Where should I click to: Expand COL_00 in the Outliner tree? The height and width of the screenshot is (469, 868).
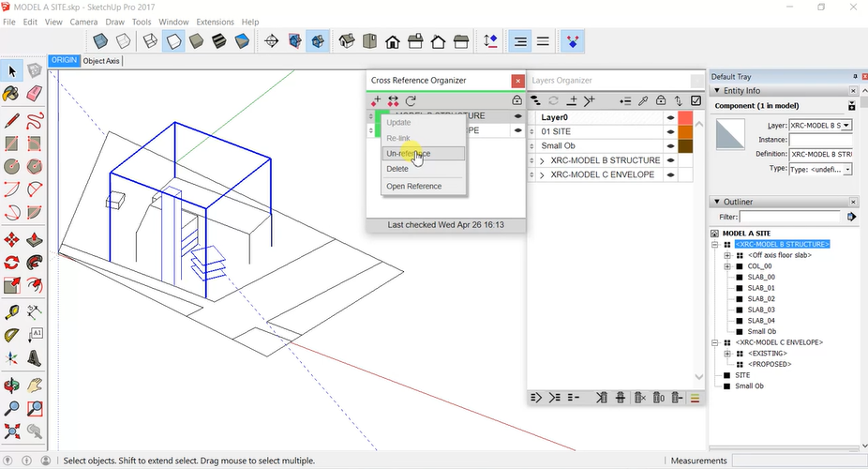[x=727, y=266]
